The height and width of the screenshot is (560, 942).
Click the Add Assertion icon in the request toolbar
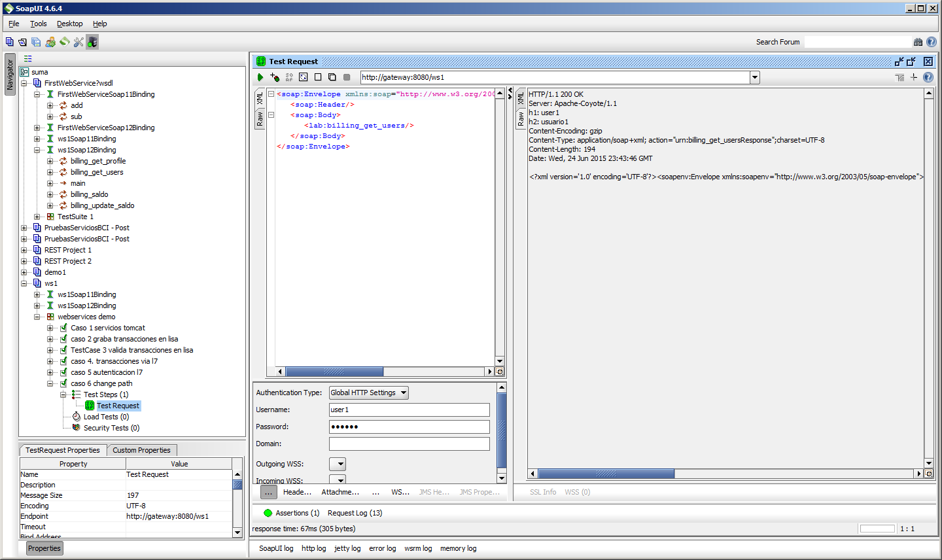(x=275, y=77)
